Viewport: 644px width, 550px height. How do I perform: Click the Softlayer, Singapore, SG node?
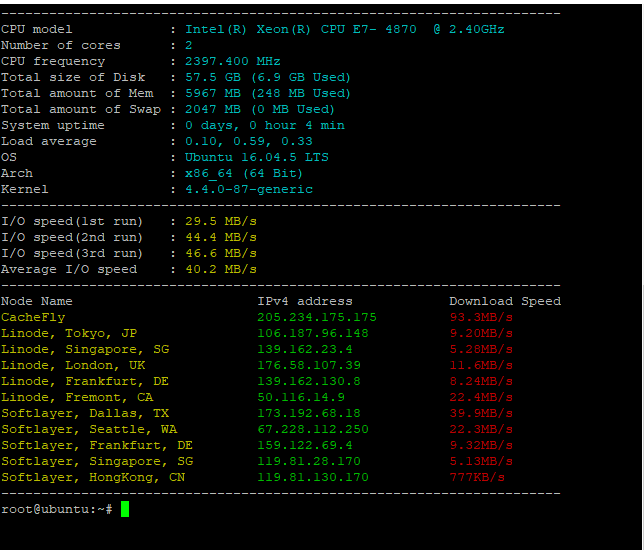(97, 462)
